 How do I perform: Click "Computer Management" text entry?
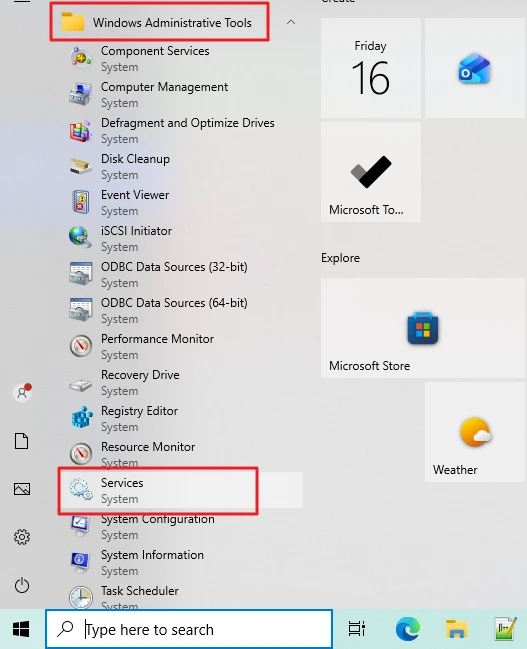[164, 87]
